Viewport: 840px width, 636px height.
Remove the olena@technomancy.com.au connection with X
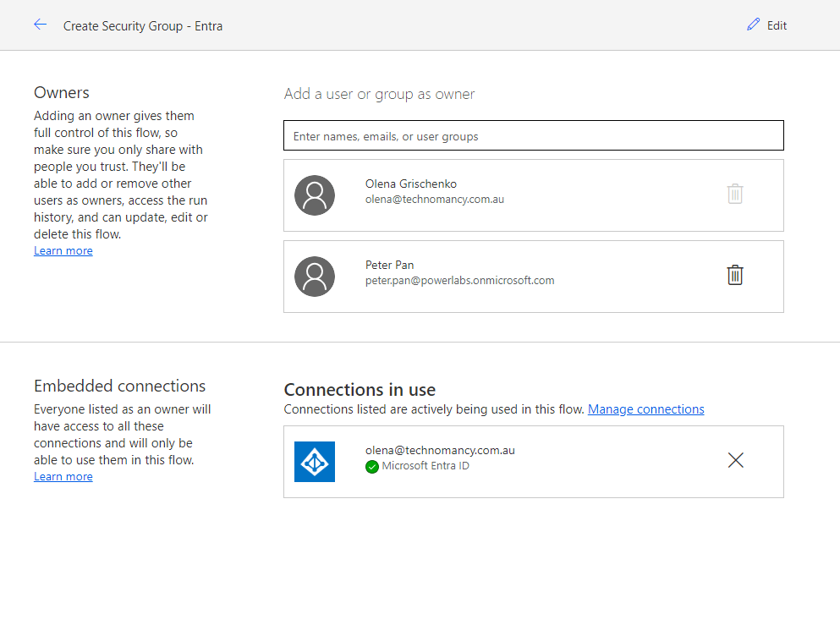tap(735, 460)
